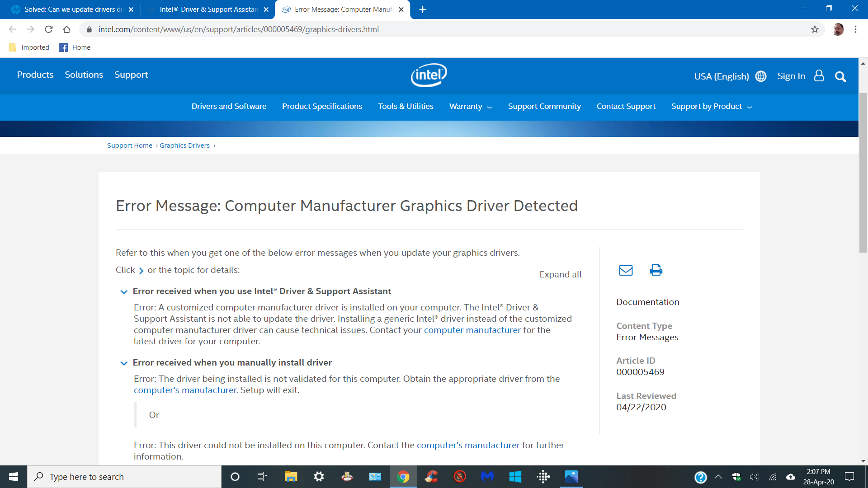Viewport: 868px width, 488px height.
Task: Bookmark this page with the star icon
Action: click(x=815, y=29)
